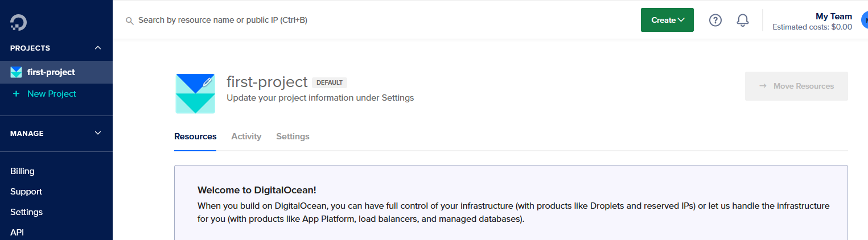868x240 pixels.
Task: Click the PROJECTS section label
Action: pyautogui.click(x=30, y=48)
